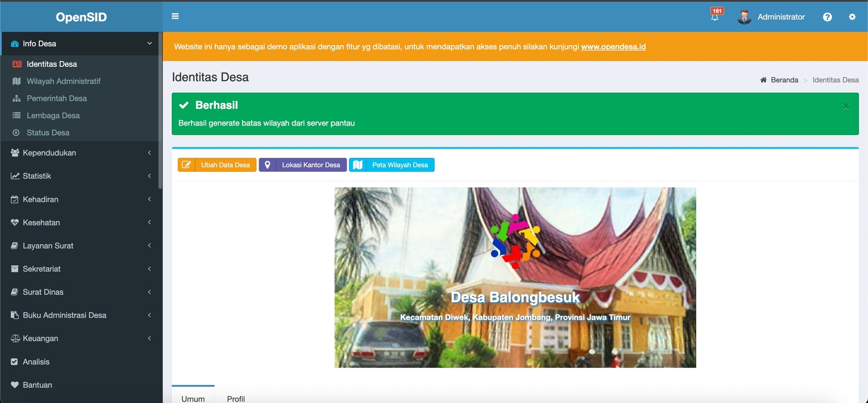Image resolution: width=868 pixels, height=403 pixels.
Task: Click the Kesehatan heartbeat icon in sidebar
Action: [15, 223]
